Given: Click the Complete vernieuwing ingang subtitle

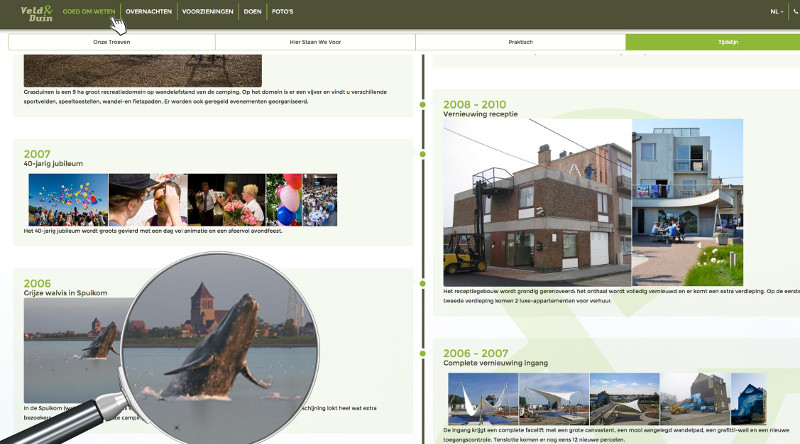Looking at the screenshot, I should tap(495, 363).
